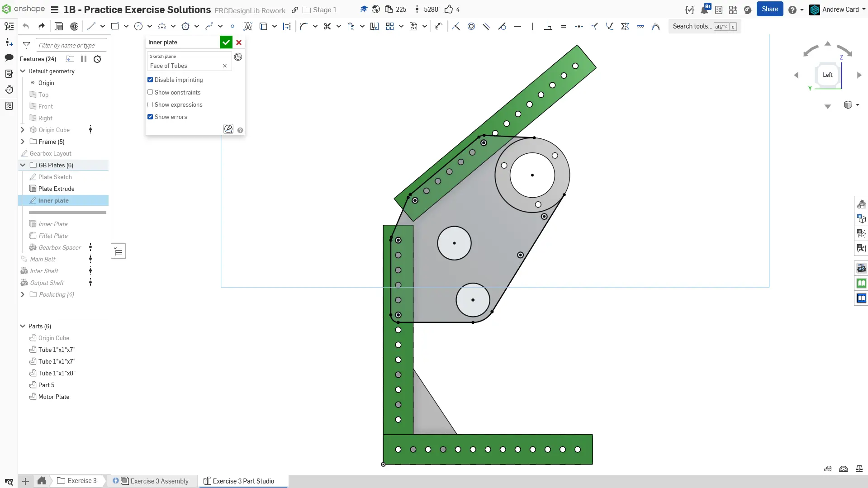Select the Motor Plate part
This screenshot has width=868, height=488.
[53, 397]
